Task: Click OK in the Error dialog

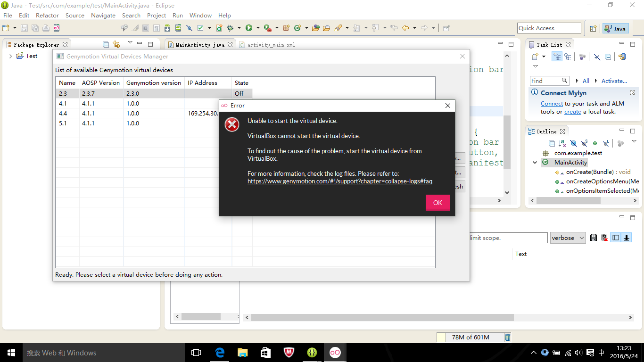Action: [x=438, y=203]
